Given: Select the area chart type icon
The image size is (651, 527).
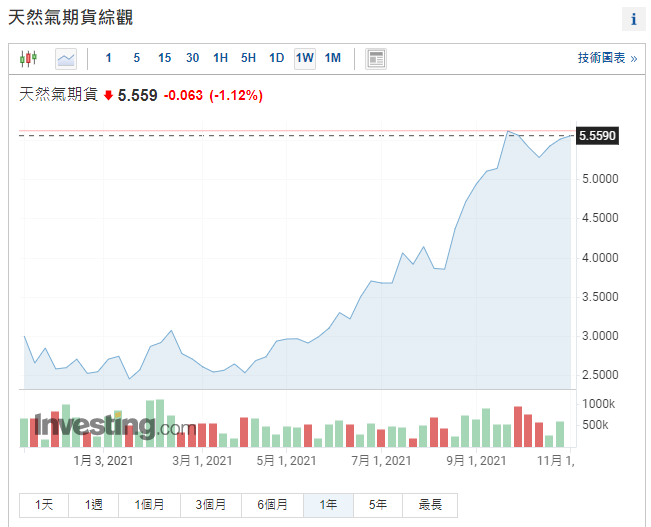Looking at the screenshot, I should pyautogui.click(x=66, y=58).
